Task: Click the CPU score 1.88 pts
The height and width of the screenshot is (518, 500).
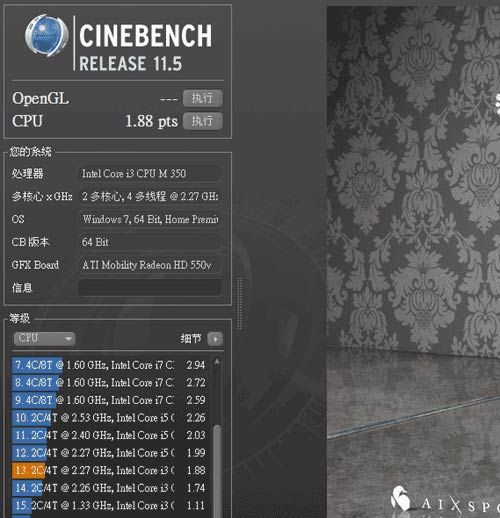Action: (151, 121)
